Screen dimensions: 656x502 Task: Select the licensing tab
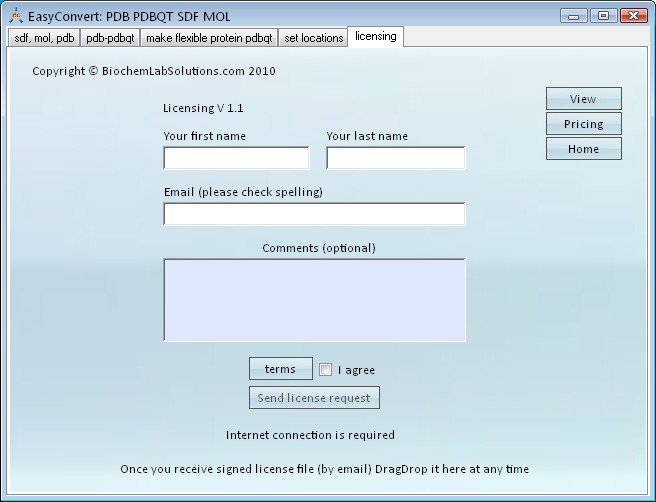pos(375,37)
